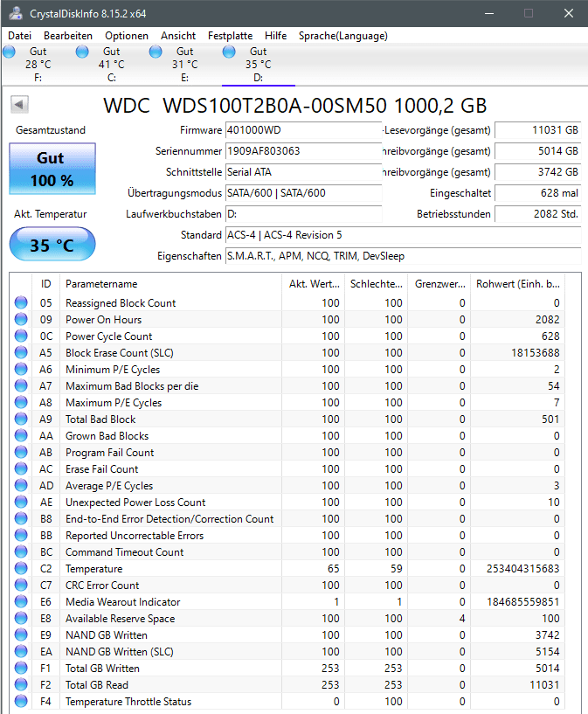Click the Akt. Wert column header
The width and height of the screenshot is (588, 714).
[314, 284]
